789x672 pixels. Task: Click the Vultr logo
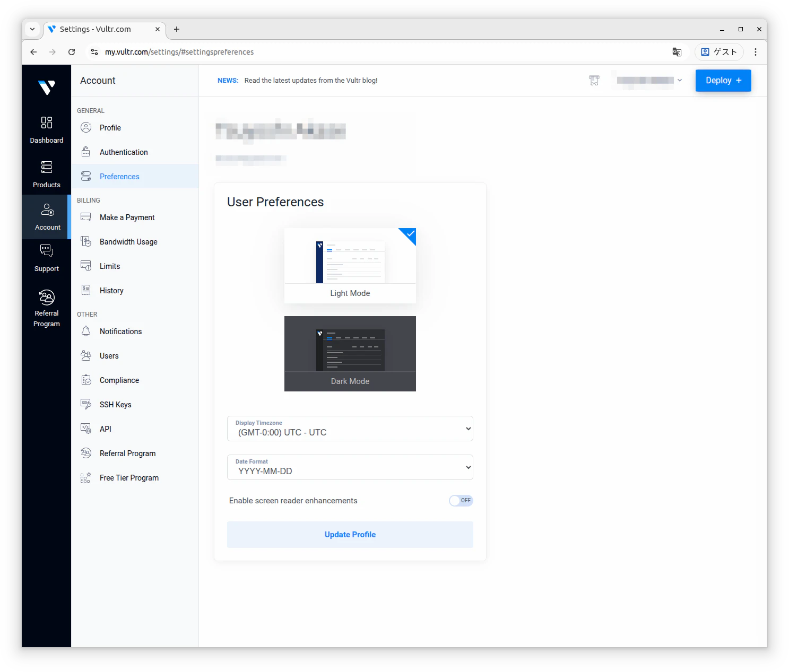click(47, 87)
